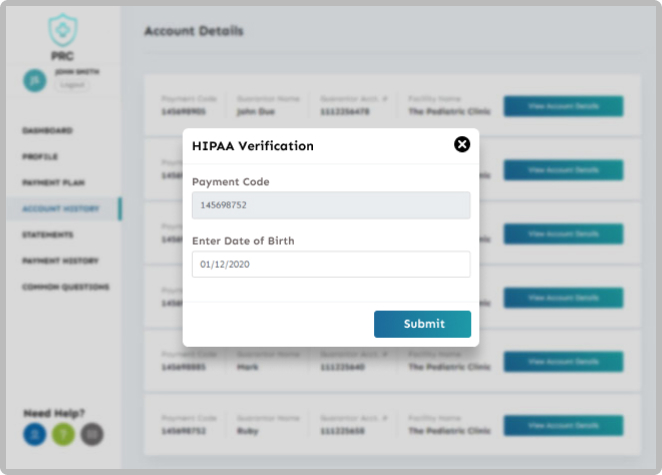Image resolution: width=662 pixels, height=475 pixels.
Task: Click the John Smith user avatar
Action: (35, 80)
